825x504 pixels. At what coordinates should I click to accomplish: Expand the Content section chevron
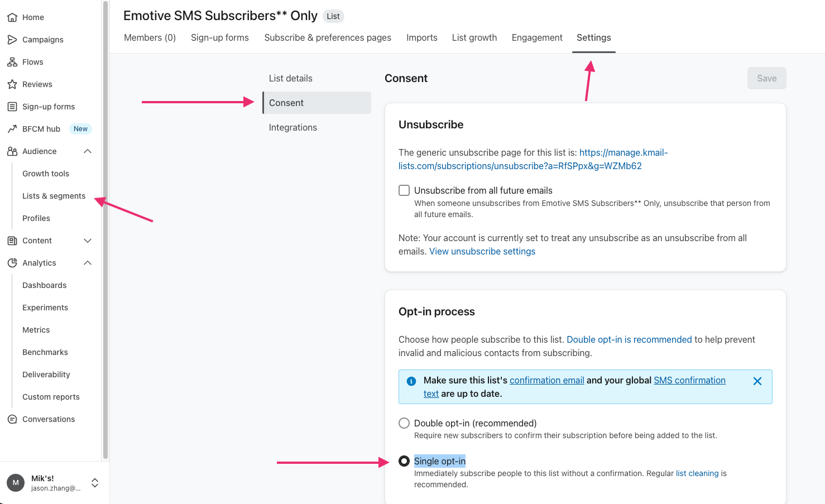coord(88,241)
